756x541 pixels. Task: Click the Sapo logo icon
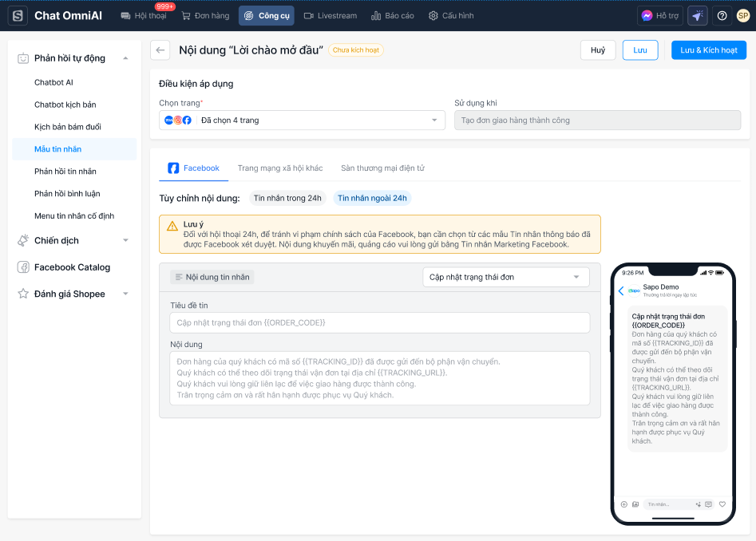pyautogui.click(x=18, y=15)
